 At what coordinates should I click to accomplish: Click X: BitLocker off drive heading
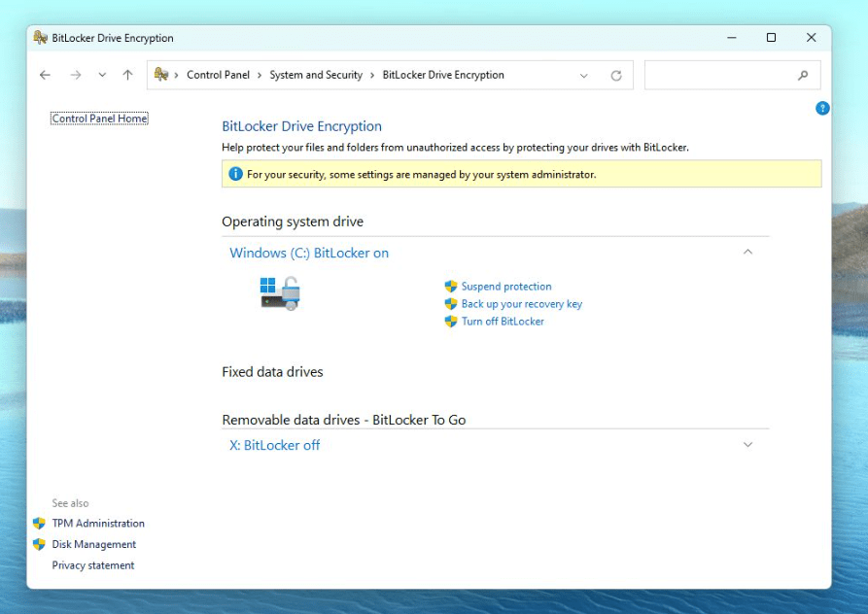pyautogui.click(x=274, y=445)
